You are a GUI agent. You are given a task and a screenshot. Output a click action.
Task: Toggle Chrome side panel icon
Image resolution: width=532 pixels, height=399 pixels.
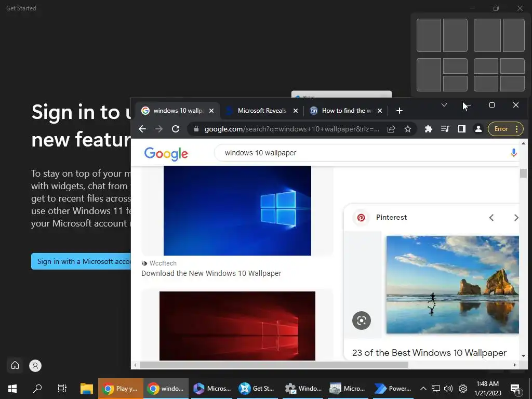(x=461, y=129)
